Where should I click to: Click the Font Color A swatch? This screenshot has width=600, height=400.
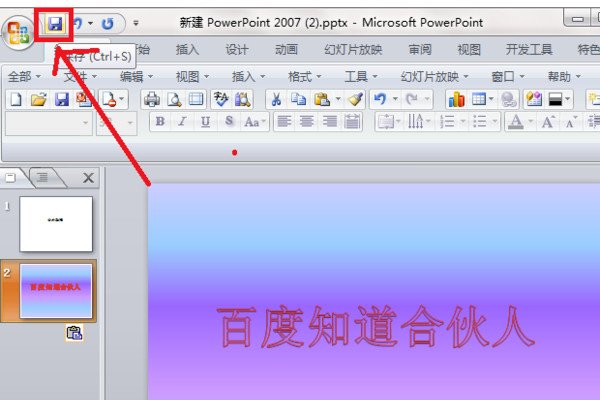point(516,122)
